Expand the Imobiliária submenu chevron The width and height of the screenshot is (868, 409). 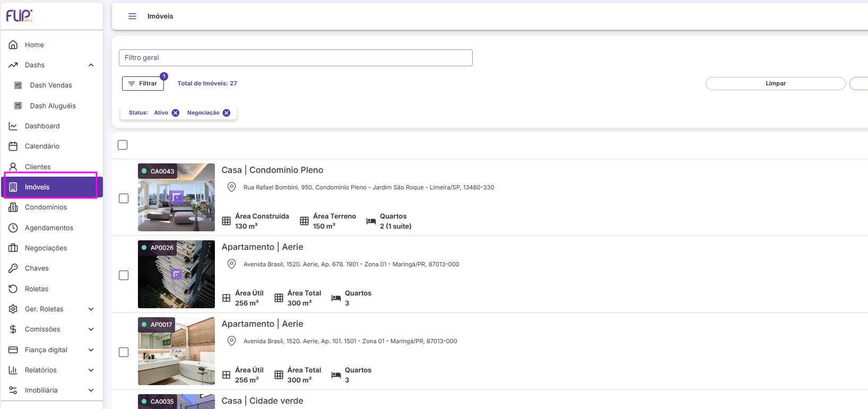click(91, 390)
